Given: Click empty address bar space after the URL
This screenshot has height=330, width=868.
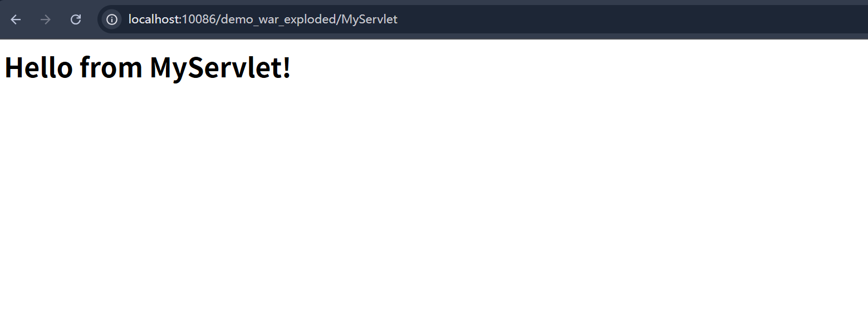Looking at the screenshot, I should click(629, 19).
